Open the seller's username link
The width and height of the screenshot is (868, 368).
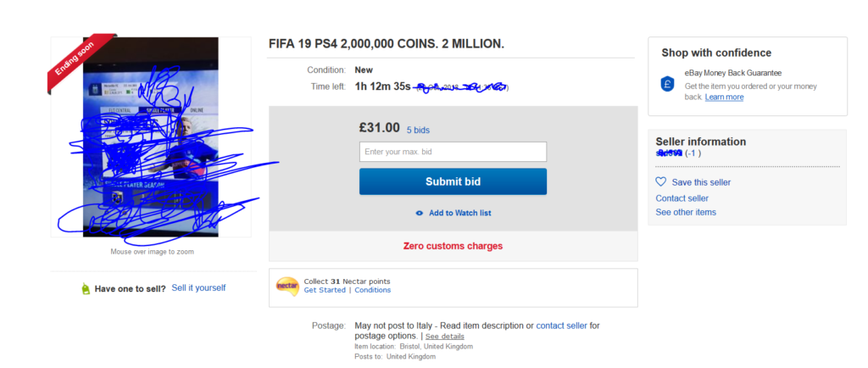coord(669,153)
